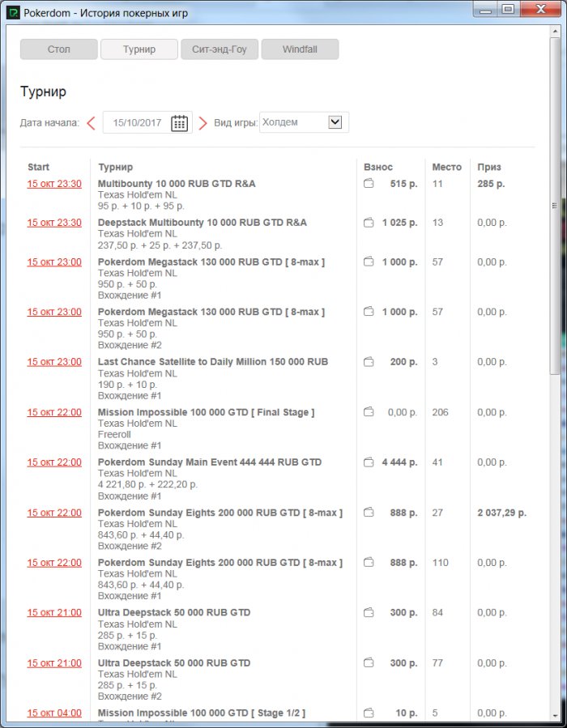The height and width of the screenshot is (728, 567).
Task: Click wallet icon beside 200 р. buy-in
Action: click(x=369, y=362)
